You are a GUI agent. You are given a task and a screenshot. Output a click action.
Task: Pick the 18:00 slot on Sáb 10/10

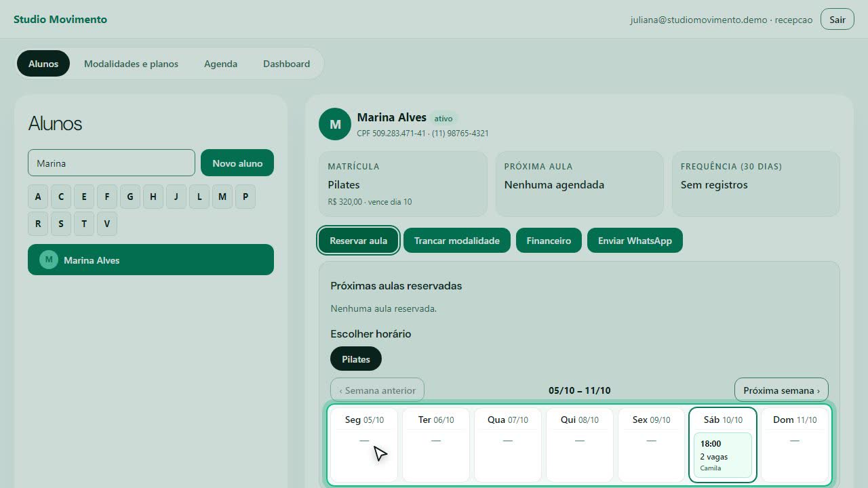coord(722,455)
